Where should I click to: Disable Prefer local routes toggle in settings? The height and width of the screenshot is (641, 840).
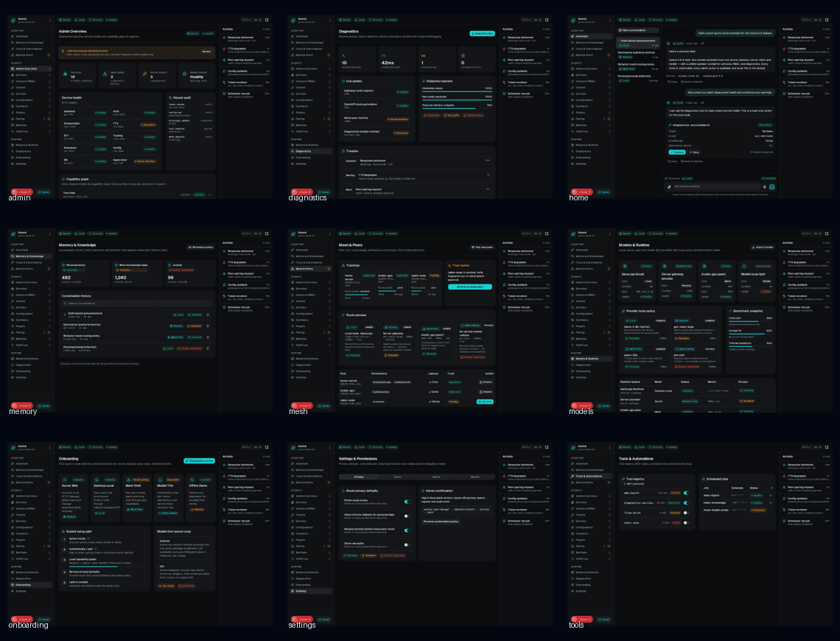pos(407,502)
